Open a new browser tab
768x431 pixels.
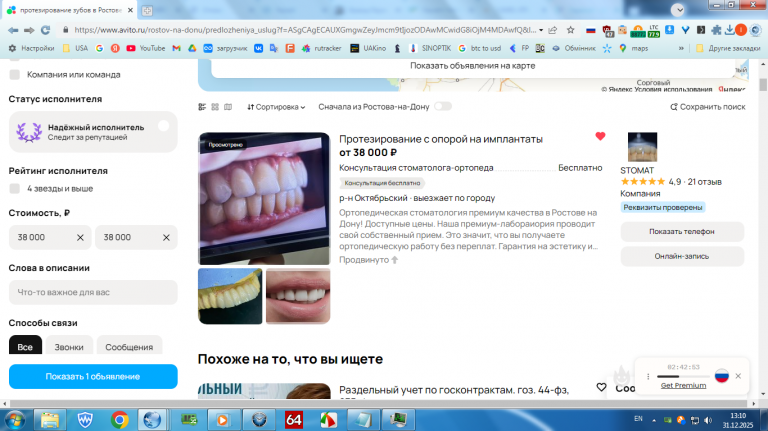click(x=147, y=10)
